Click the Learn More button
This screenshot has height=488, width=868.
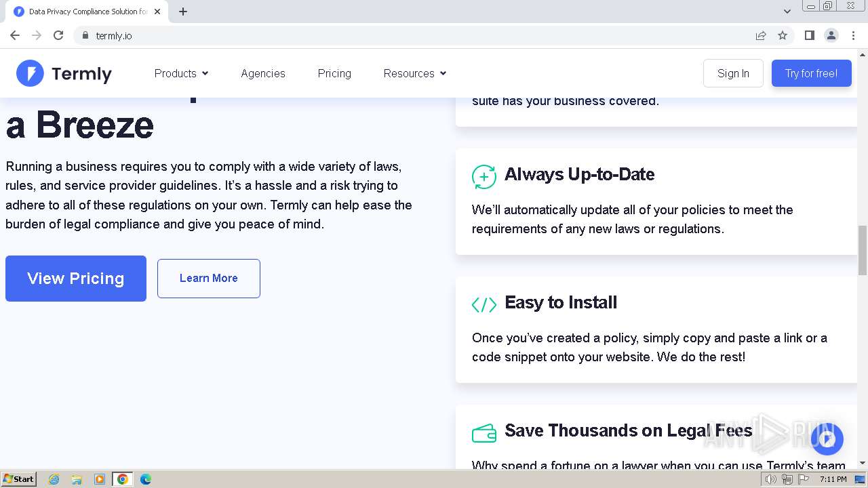click(x=209, y=279)
